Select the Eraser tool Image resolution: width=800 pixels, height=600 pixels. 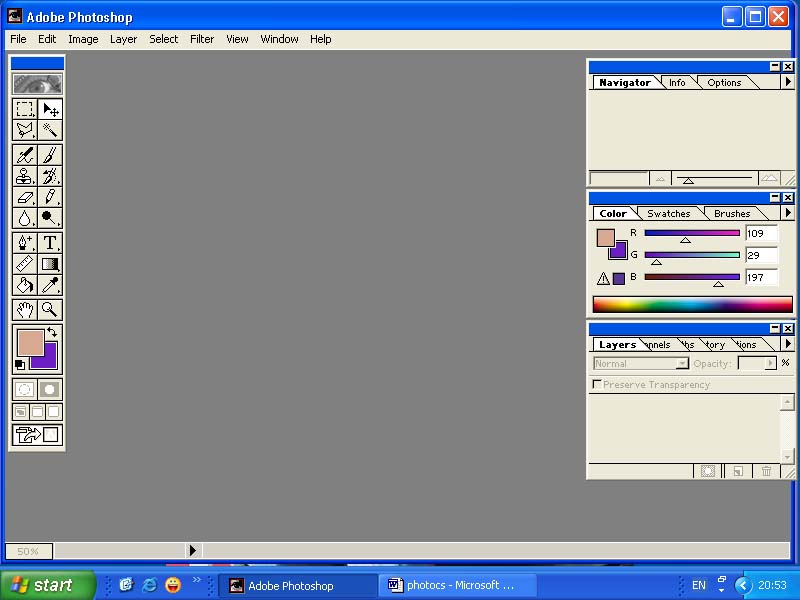coord(24,197)
